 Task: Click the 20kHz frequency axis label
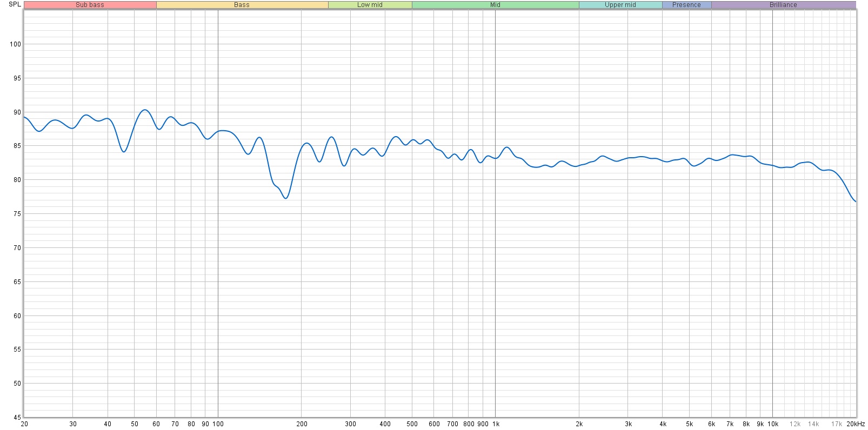(856, 424)
